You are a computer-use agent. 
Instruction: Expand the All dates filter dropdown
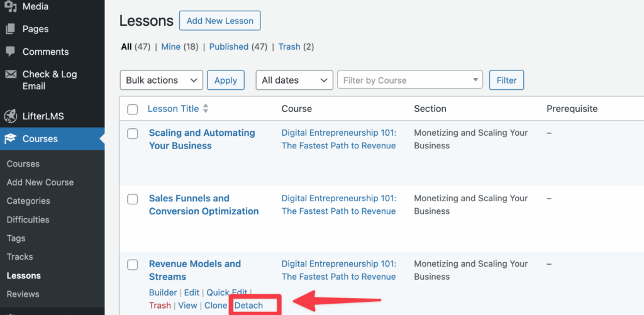click(x=294, y=80)
